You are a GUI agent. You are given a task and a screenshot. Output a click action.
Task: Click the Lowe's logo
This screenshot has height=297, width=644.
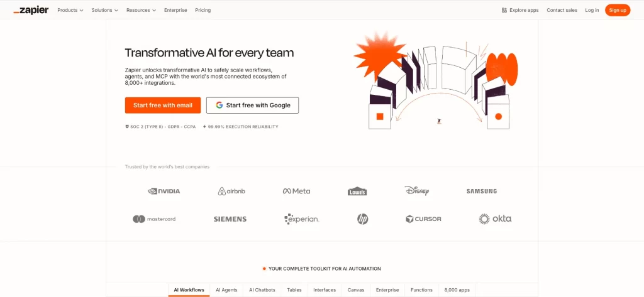click(357, 191)
